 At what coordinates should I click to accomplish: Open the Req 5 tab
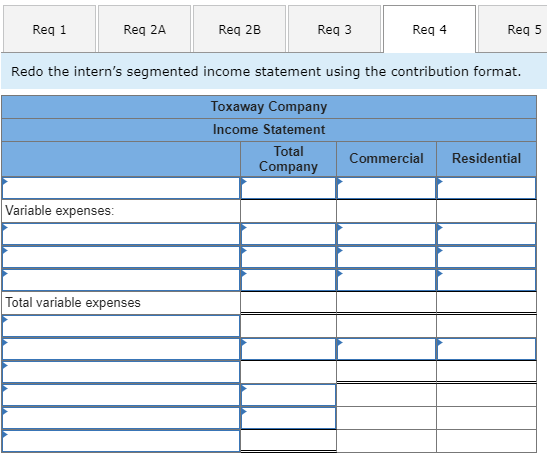point(513,29)
